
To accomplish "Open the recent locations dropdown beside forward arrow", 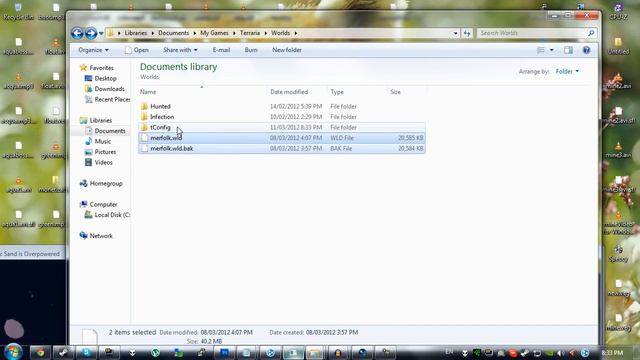I will (x=101, y=33).
